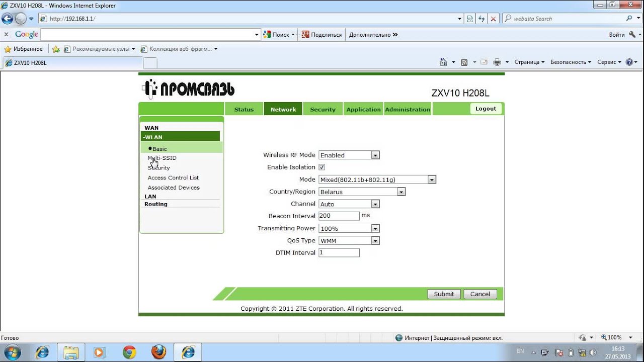This screenshot has width=644, height=362.
Task: Open the new blank tab button
Action: point(150,63)
